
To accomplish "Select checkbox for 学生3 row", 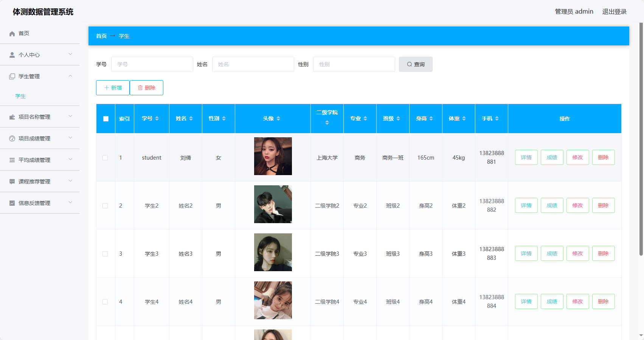I will (x=105, y=254).
